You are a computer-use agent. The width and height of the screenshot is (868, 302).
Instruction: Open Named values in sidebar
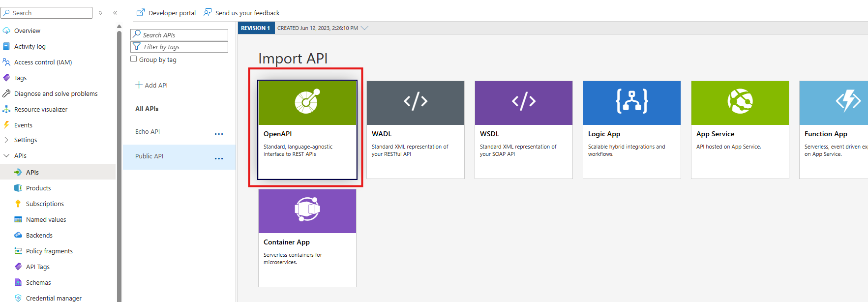[x=46, y=220]
